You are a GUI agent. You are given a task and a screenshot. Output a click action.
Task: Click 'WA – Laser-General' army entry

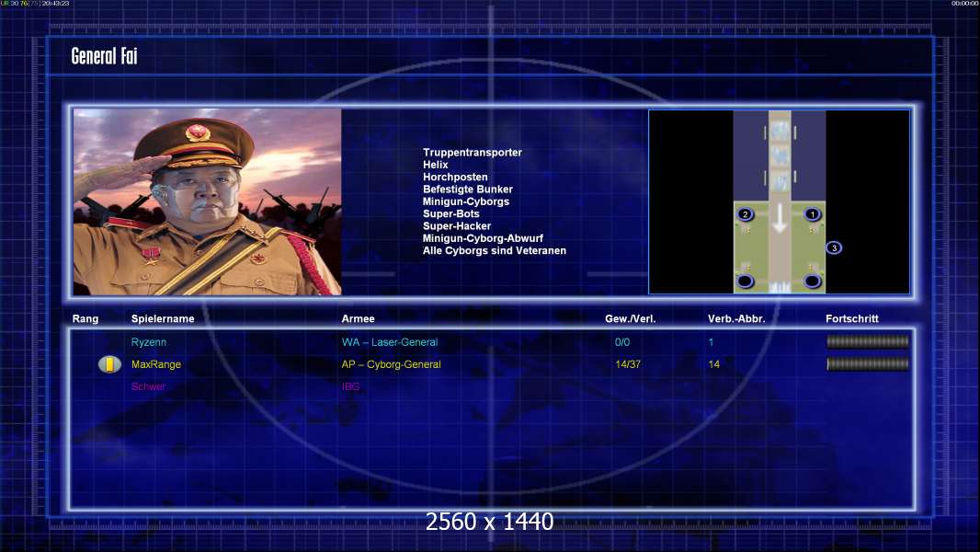point(390,342)
